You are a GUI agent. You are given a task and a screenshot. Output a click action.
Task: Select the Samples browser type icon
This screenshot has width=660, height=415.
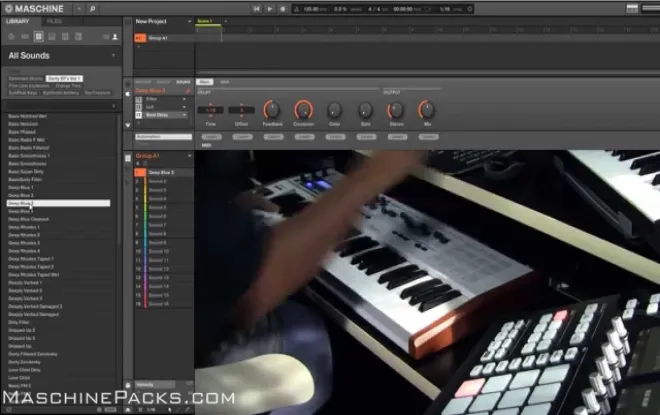[78, 37]
